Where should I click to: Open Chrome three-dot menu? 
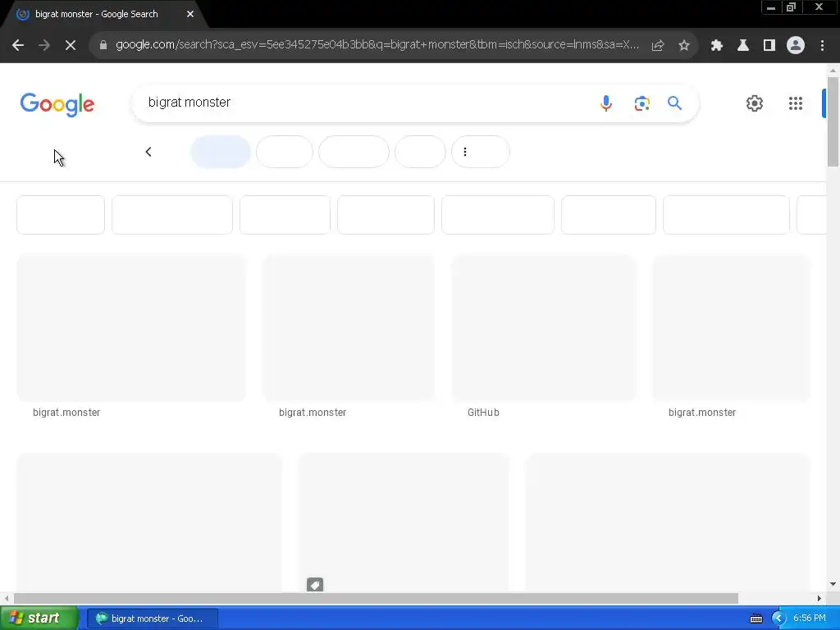point(822,46)
